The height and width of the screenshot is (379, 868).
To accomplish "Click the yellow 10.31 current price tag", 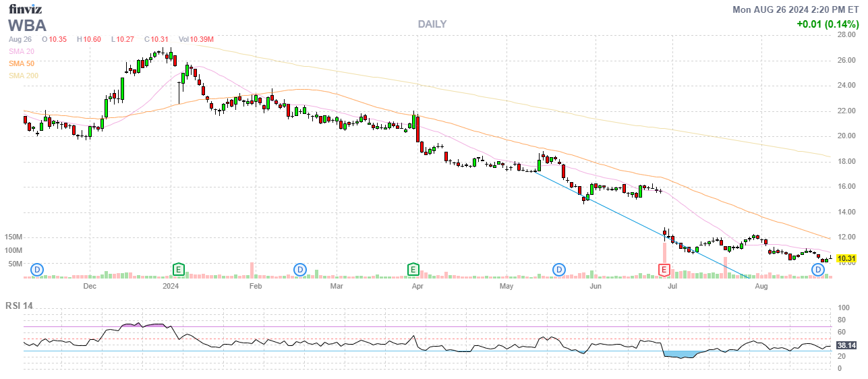I will (x=846, y=259).
